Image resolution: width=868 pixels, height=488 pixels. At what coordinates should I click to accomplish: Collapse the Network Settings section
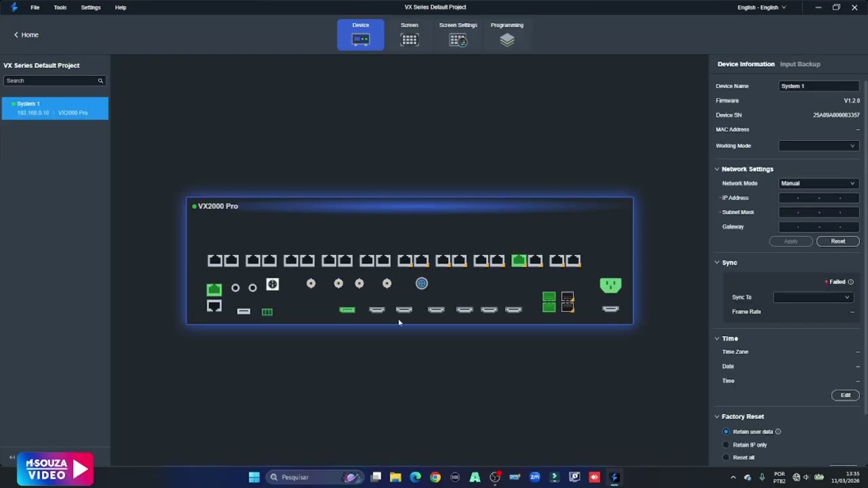tap(717, 169)
